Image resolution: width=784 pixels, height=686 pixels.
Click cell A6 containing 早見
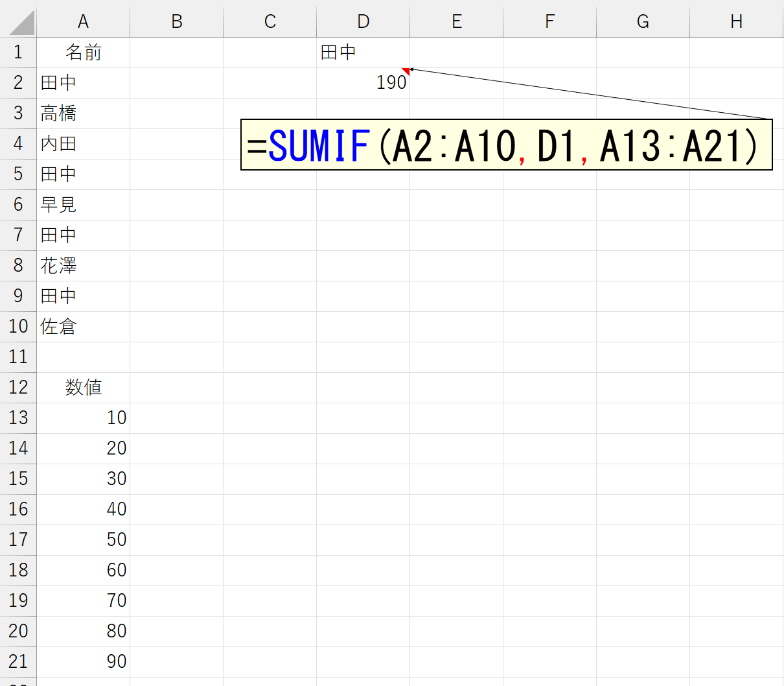[83, 205]
